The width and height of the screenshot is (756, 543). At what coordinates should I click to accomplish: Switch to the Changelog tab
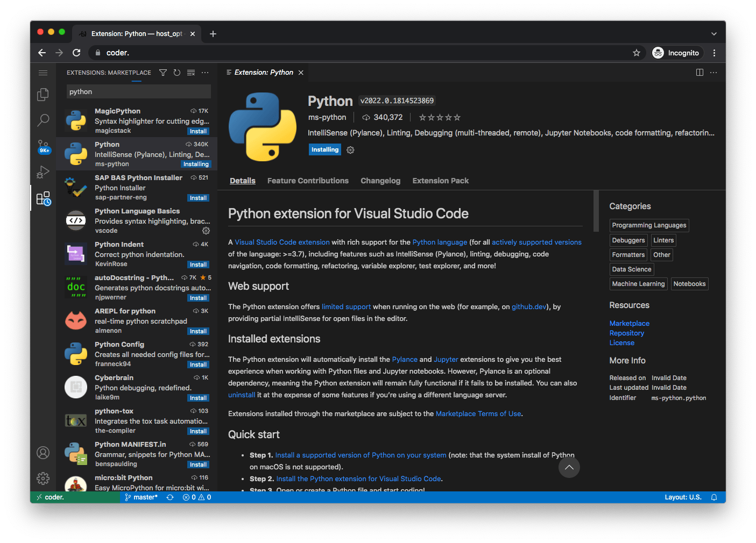click(x=380, y=181)
